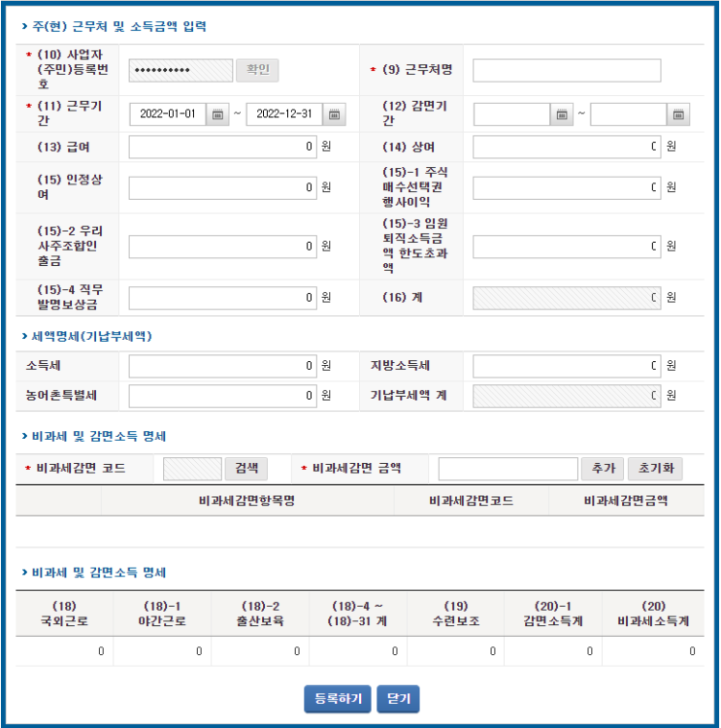Select the 근무기간 start date field 2022-01-01

(x=168, y=115)
